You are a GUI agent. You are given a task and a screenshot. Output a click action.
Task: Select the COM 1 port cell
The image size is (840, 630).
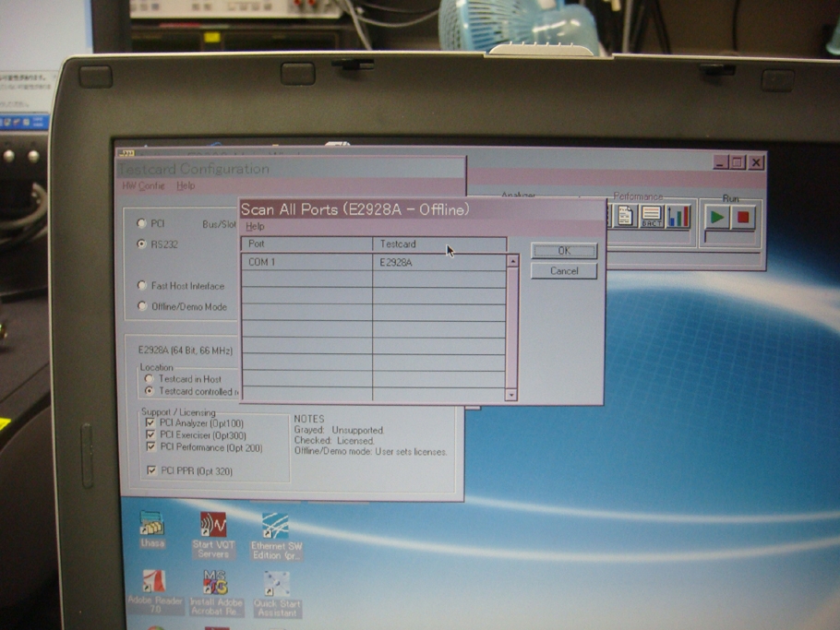pyautogui.click(x=307, y=262)
